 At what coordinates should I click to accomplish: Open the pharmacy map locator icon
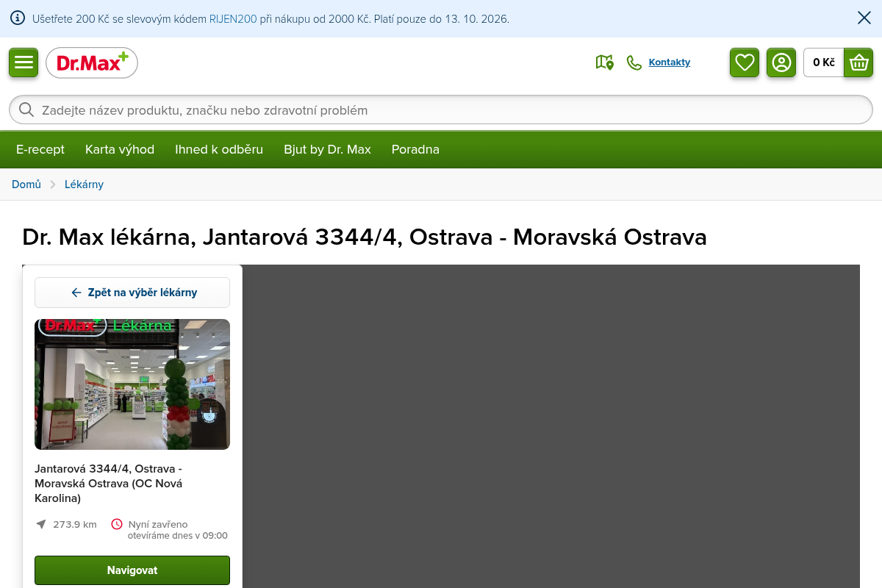pyautogui.click(x=604, y=62)
